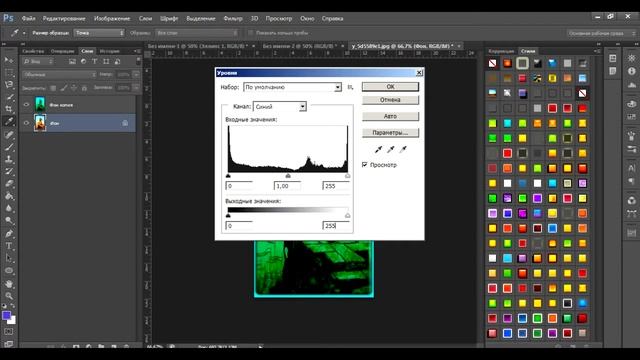Click the Отмена cancel button
This screenshot has height=360, width=640.
(390, 100)
